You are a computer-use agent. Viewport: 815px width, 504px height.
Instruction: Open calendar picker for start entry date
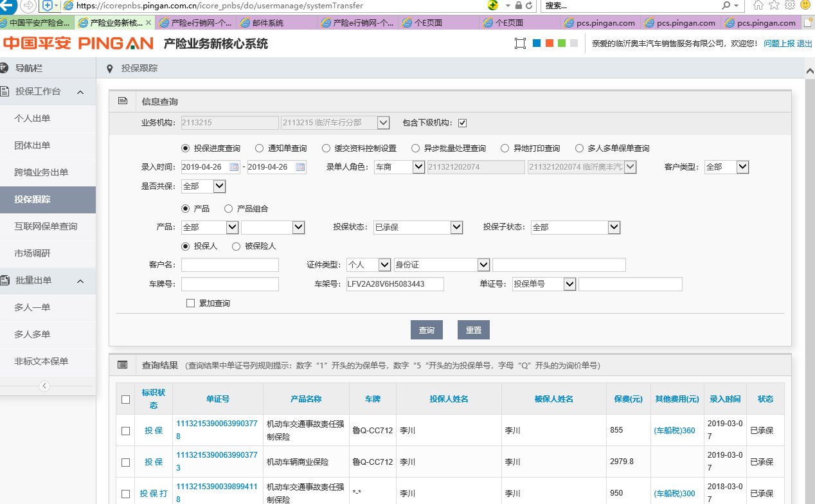pos(234,167)
